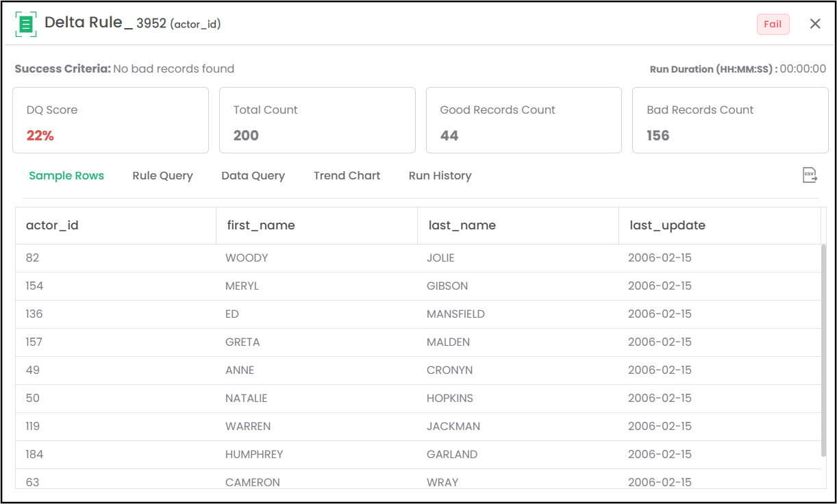Switch to the Sample Rows tab
The height and width of the screenshot is (504, 837).
[x=66, y=175]
